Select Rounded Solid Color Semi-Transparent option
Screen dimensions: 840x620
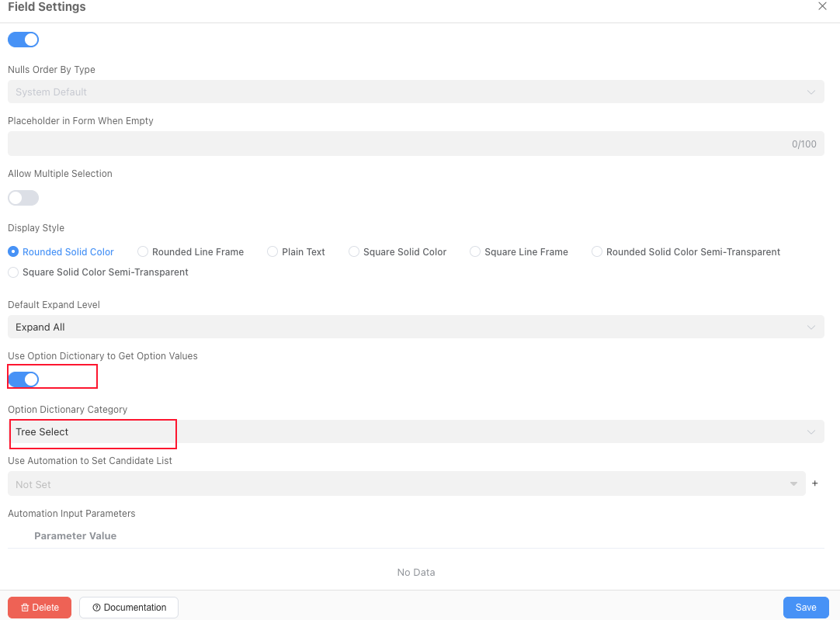597,251
